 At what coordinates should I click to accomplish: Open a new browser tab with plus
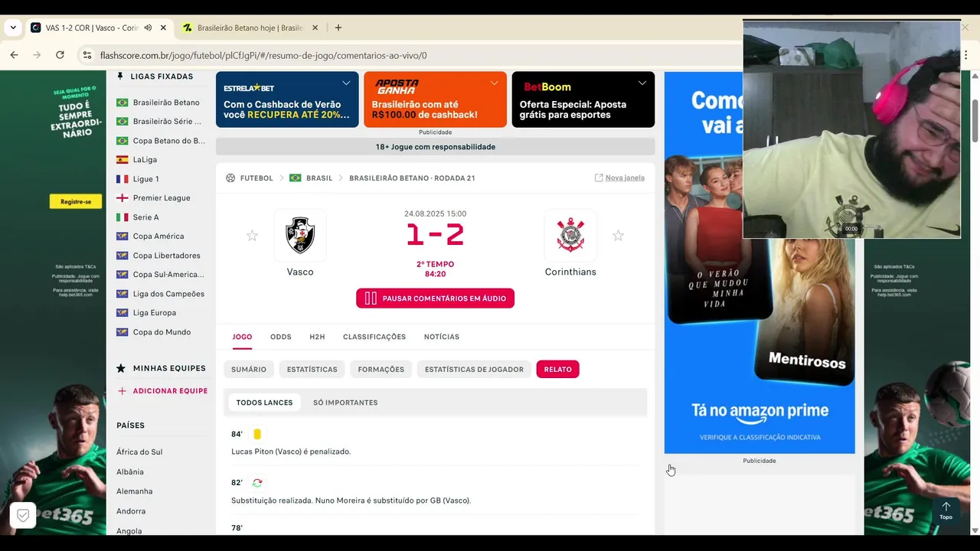tap(338, 28)
